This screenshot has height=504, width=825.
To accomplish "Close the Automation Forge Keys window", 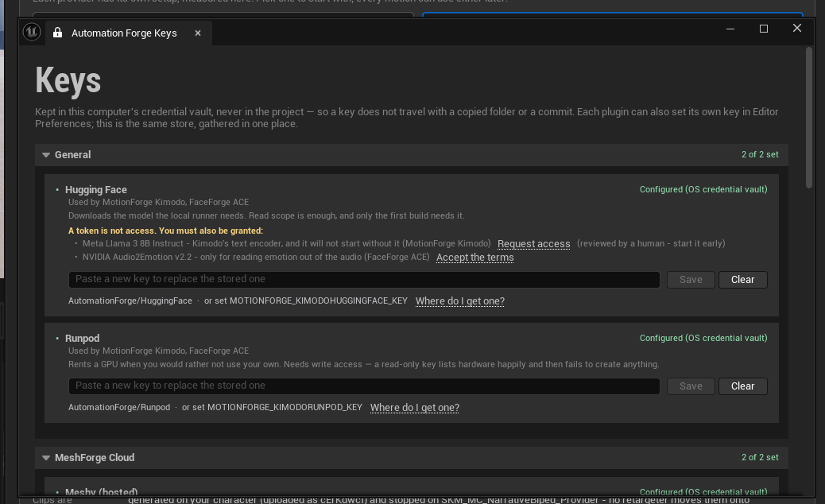I will point(796,29).
